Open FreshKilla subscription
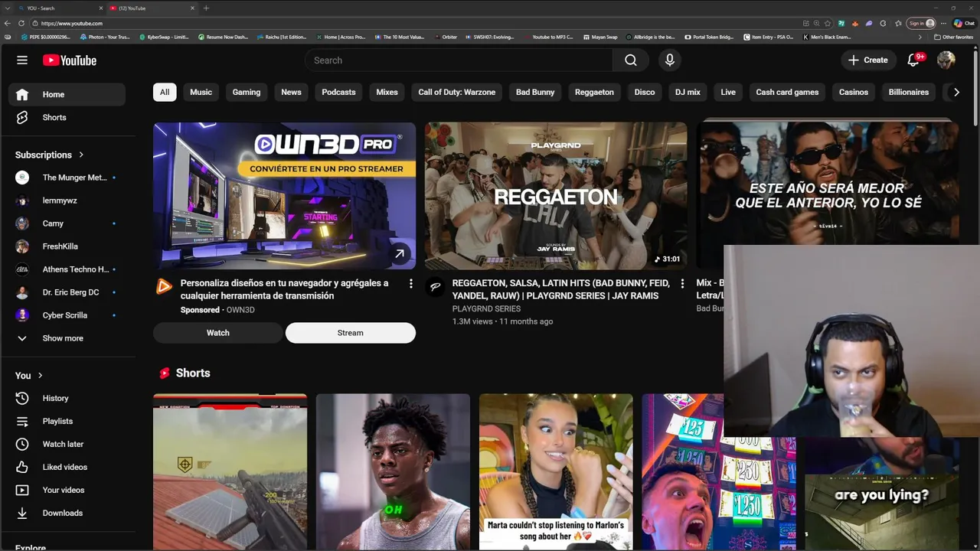 point(67,246)
